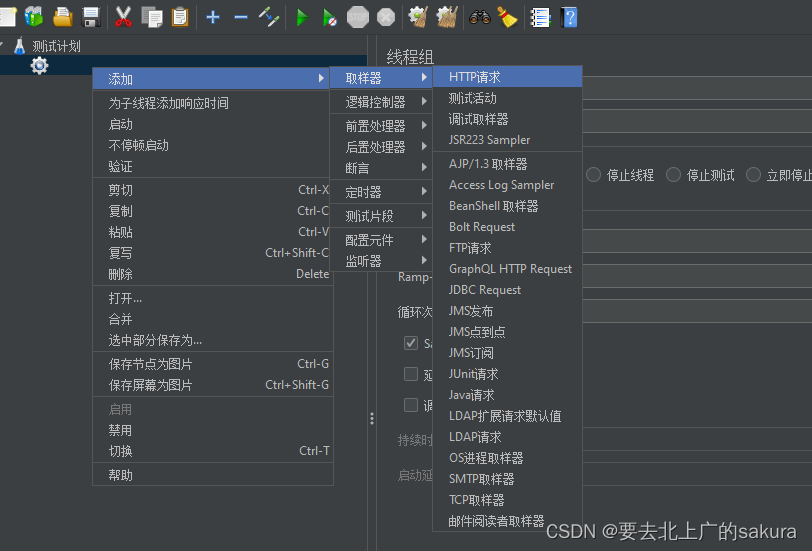Expand 取样器 submenu

tap(381, 78)
